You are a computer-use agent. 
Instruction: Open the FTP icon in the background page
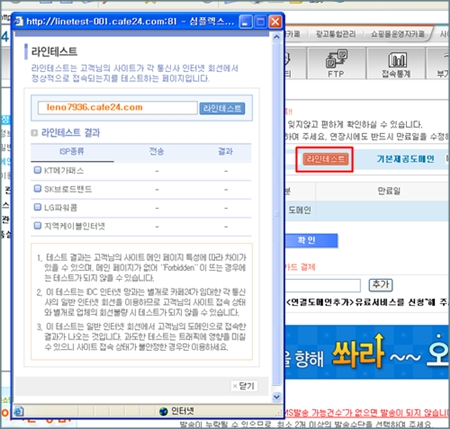click(x=336, y=63)
